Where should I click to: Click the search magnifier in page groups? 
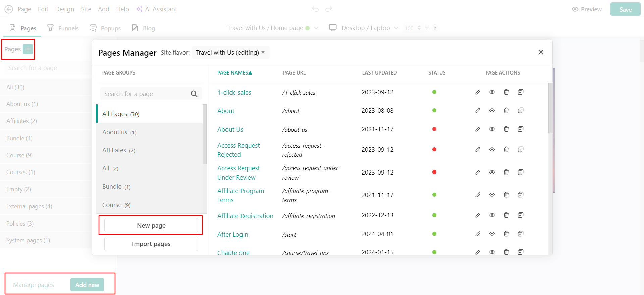coord(194,94)
